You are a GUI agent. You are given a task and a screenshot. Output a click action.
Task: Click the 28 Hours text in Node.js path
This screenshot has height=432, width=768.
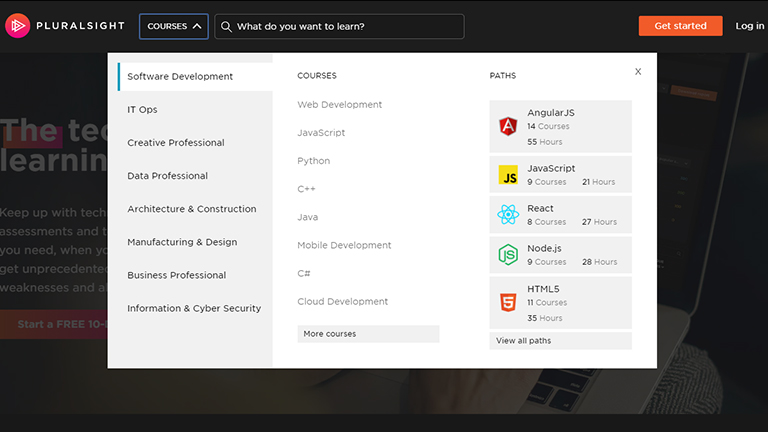tap(600, 262)
